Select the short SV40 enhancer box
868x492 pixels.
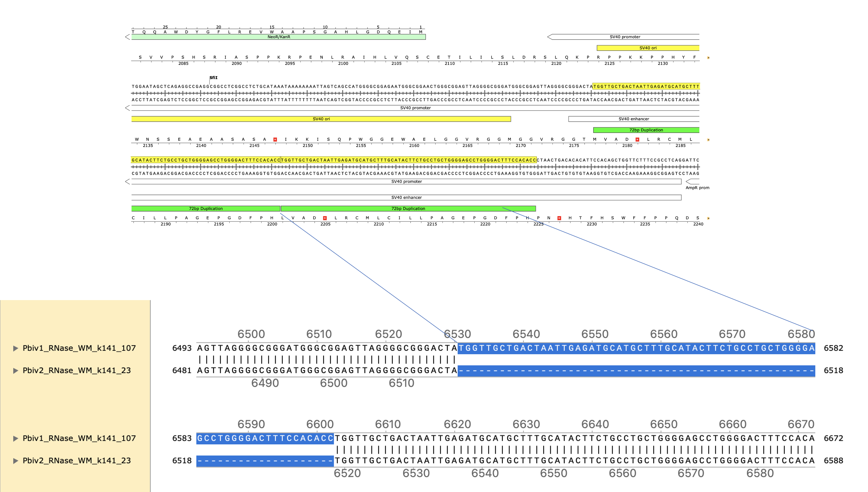(633, 119)
